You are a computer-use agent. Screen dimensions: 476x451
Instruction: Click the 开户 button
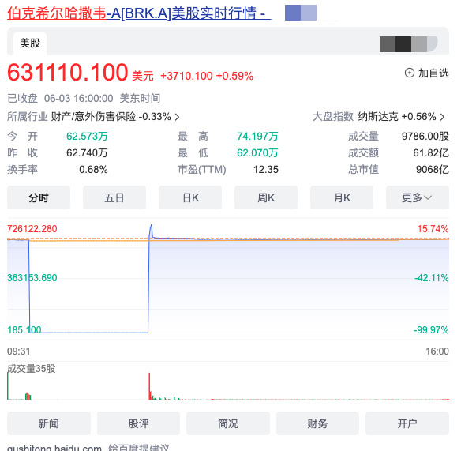(407, 423)
